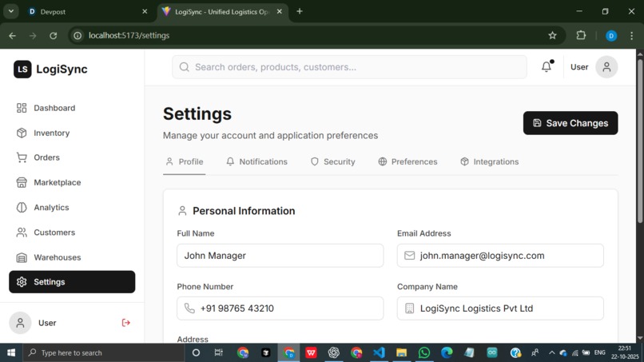Click the Email Address input field
This screenshot has width=644, height=362.
tap(500, 256)
